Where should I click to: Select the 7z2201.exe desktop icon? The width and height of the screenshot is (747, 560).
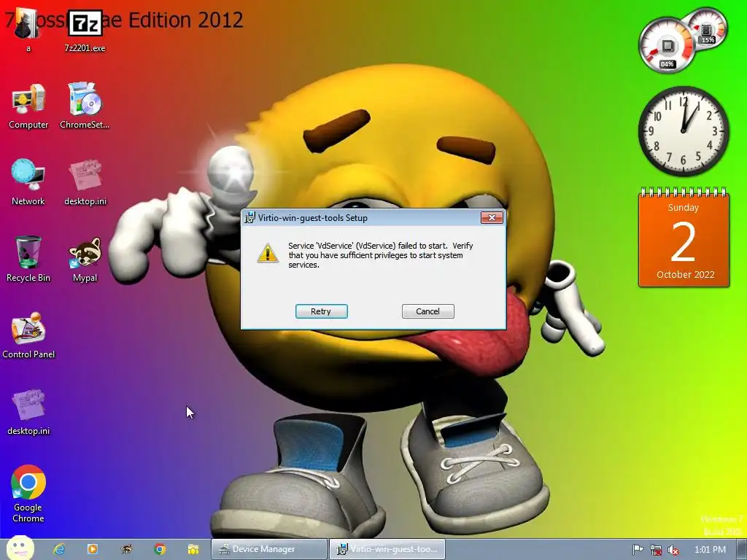point(85,29)
